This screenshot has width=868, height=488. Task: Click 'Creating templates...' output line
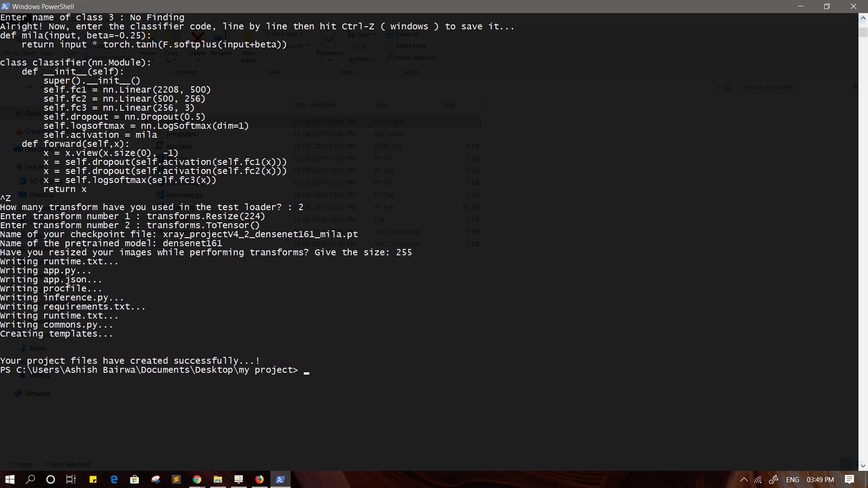(57, 334)
